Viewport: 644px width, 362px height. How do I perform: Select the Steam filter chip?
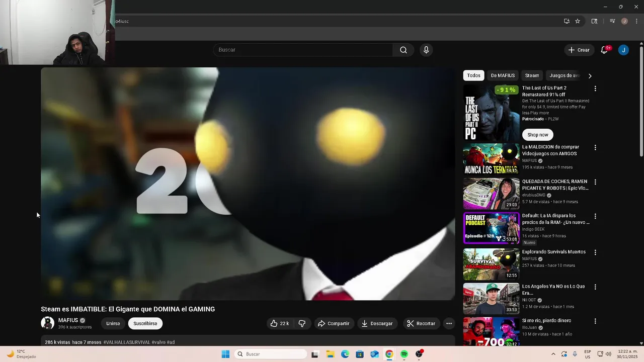pos(532,75)
